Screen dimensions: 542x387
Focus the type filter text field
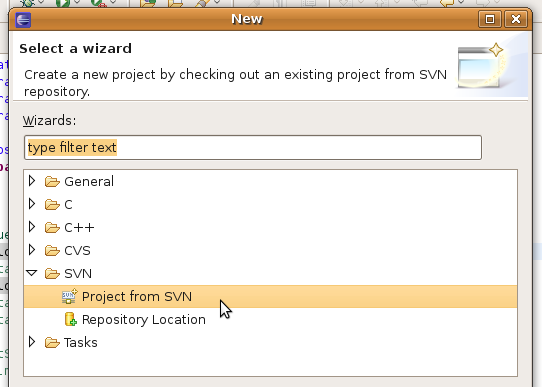[253, 148]
